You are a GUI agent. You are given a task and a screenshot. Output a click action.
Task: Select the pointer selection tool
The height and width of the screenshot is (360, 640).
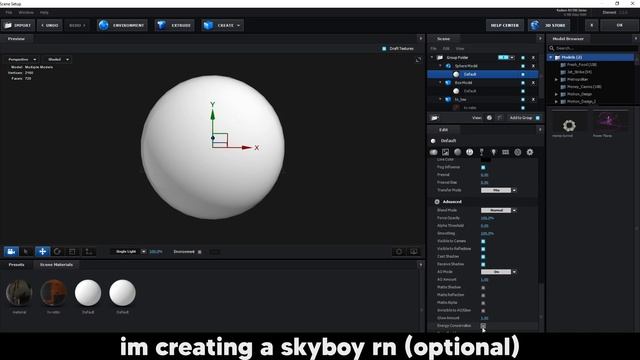(27, 252)
